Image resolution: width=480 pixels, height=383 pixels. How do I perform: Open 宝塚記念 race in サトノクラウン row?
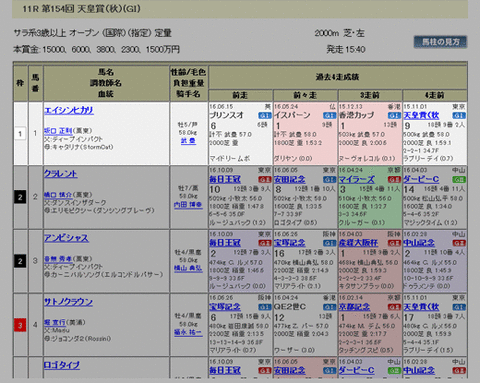(225, 307)
